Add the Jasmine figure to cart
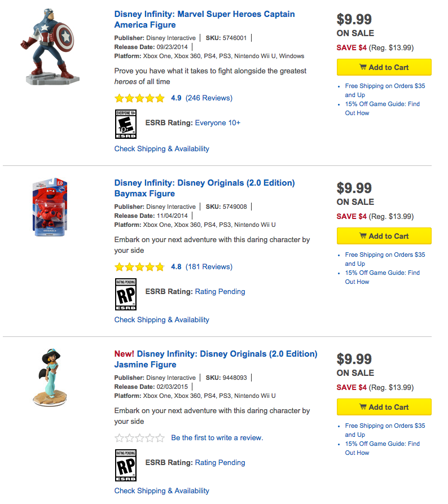448x504 pixels. coord(384,407)
